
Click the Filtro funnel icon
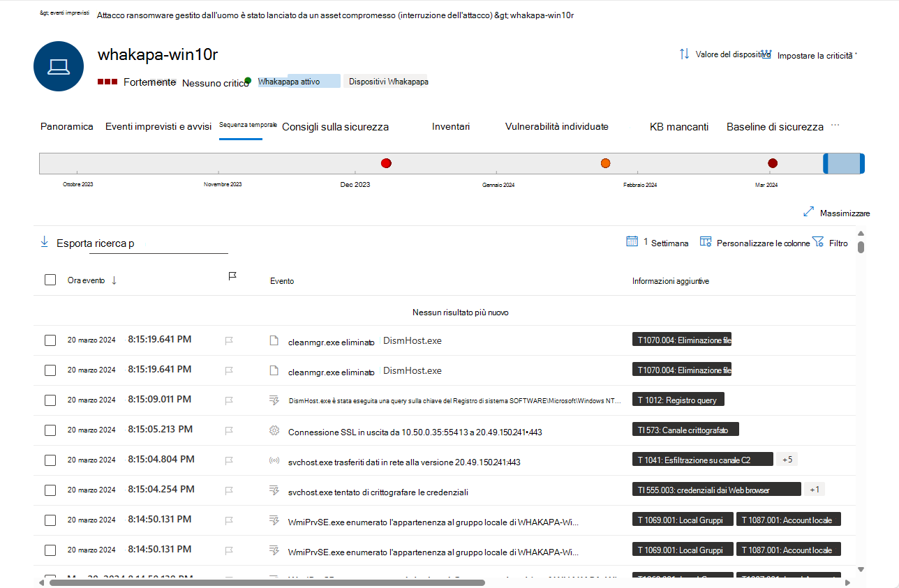coord(818,241)
